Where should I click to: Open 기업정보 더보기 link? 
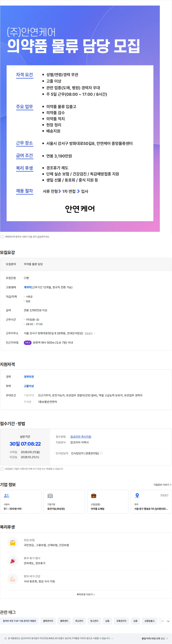162,485
